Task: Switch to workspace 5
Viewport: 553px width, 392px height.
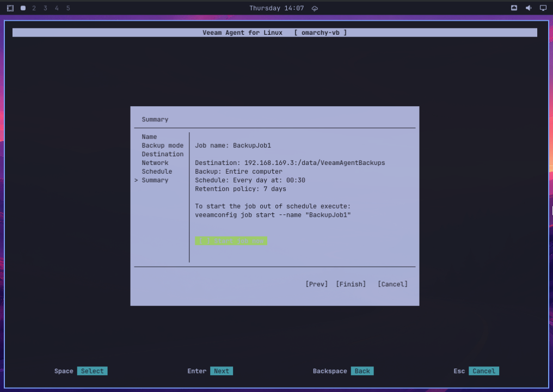Action: click(68, 8)
